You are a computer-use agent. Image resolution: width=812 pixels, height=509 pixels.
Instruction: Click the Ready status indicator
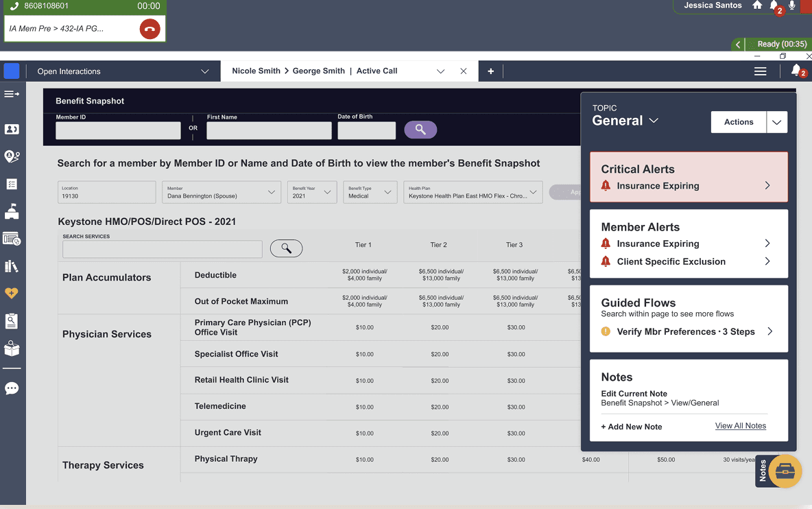point(782,45)
